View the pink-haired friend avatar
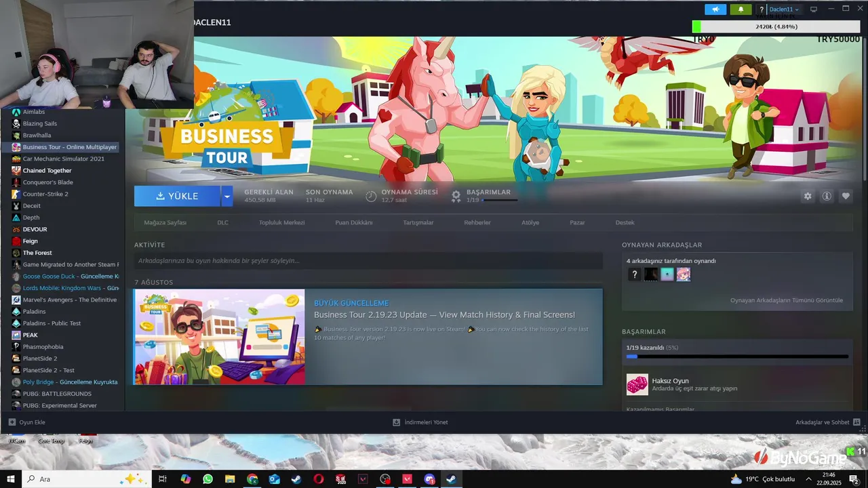Viewport: 868px width, 488px height. [684, 274]
